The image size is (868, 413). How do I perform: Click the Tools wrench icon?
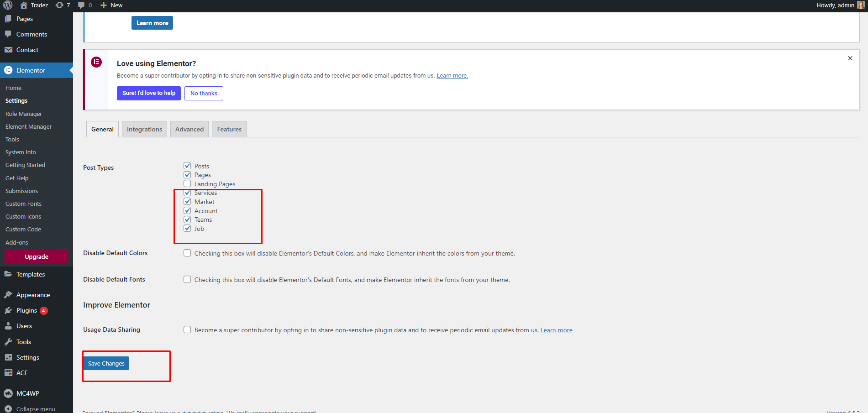click(x=8, y=342)
